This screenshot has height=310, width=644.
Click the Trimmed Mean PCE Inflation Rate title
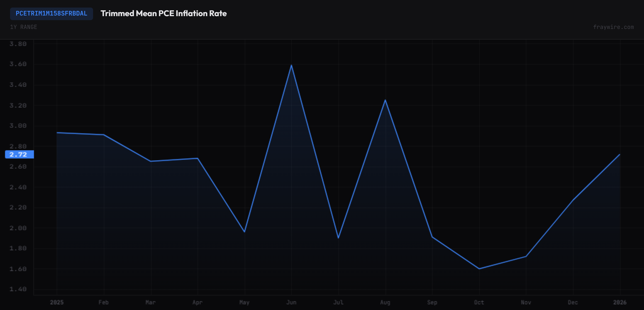[164, 13]
